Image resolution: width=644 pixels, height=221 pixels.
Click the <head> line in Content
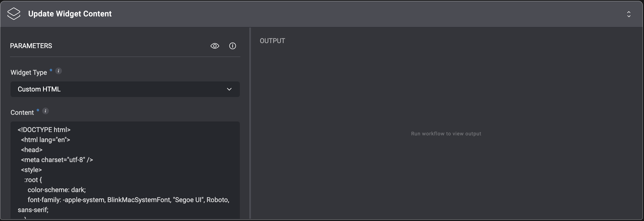(x=32, y=150)
